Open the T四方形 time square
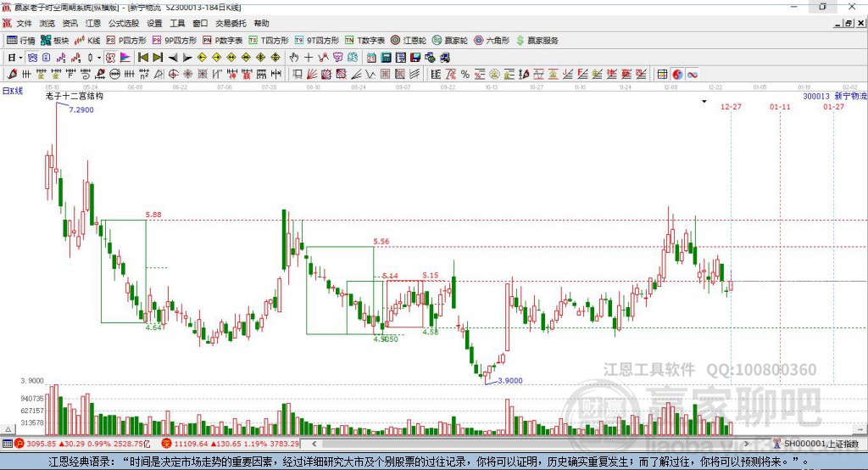 (269, 41)
